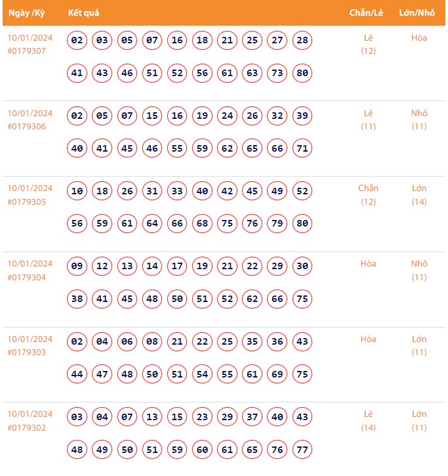Select ball 23 in draw #0179302
The image size is (448, 476).
point(202,417)
